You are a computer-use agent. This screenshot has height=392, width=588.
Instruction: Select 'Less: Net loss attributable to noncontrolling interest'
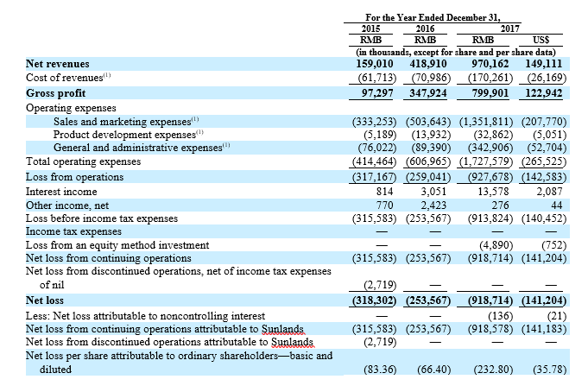tap(145, 316)
